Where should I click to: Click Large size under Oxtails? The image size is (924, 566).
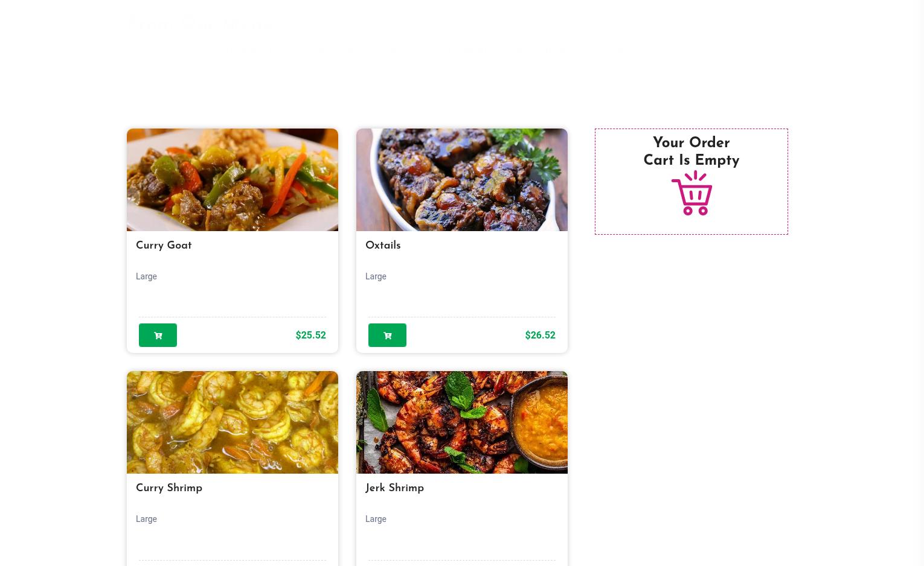pyautogui.click(x=376, y=276)
